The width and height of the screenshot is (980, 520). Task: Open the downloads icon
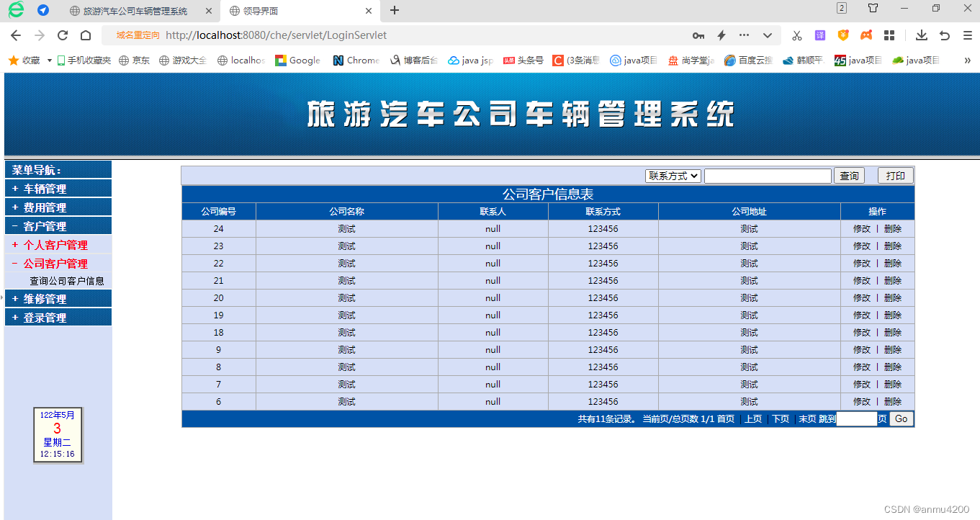pos(921,35)
